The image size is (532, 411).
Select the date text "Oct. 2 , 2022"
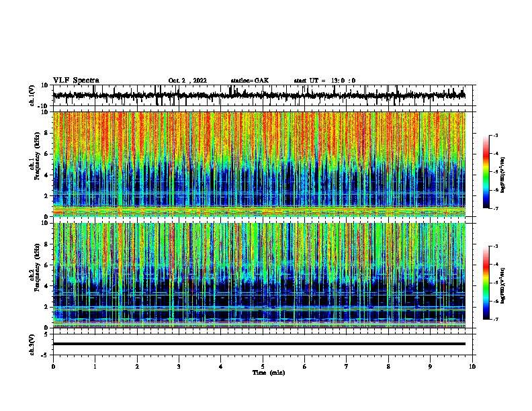pyautogui.click(x=187, y=81)
